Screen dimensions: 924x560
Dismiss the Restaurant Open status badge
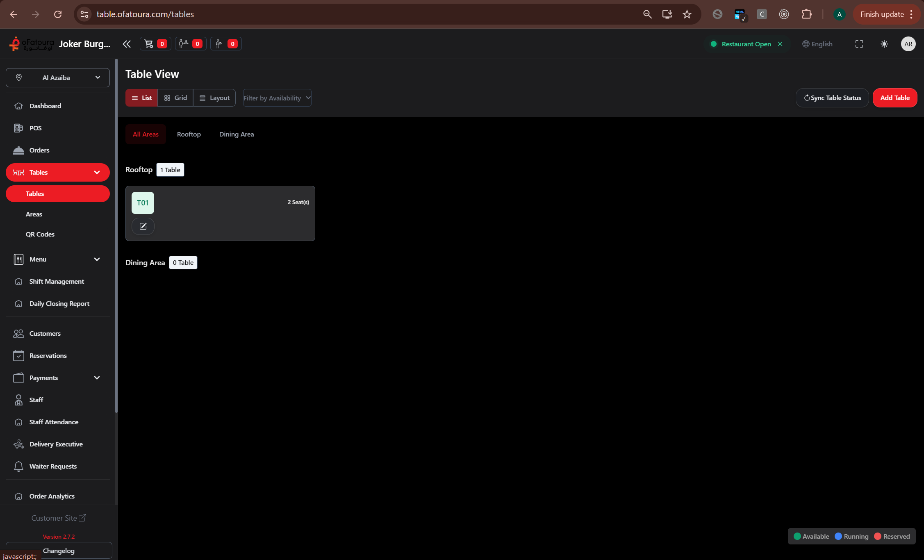point(780,44)
